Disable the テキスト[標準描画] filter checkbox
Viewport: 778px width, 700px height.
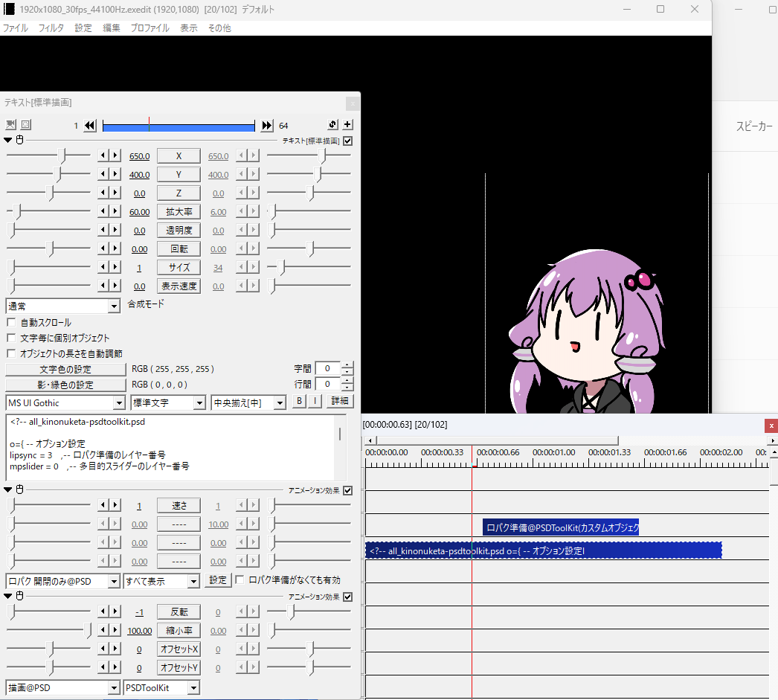point(348,141)
